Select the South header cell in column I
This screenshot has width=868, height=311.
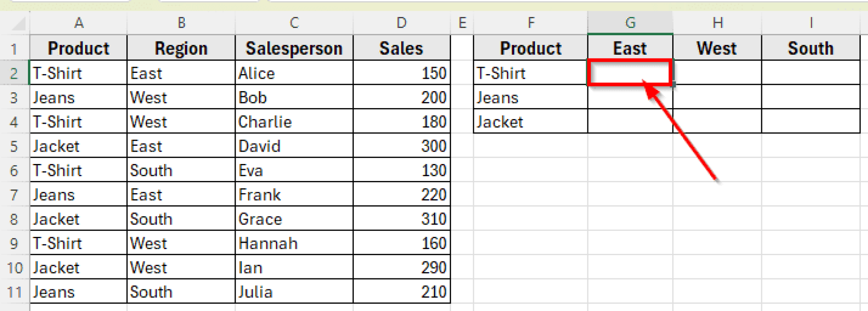(x=810, y=48)
